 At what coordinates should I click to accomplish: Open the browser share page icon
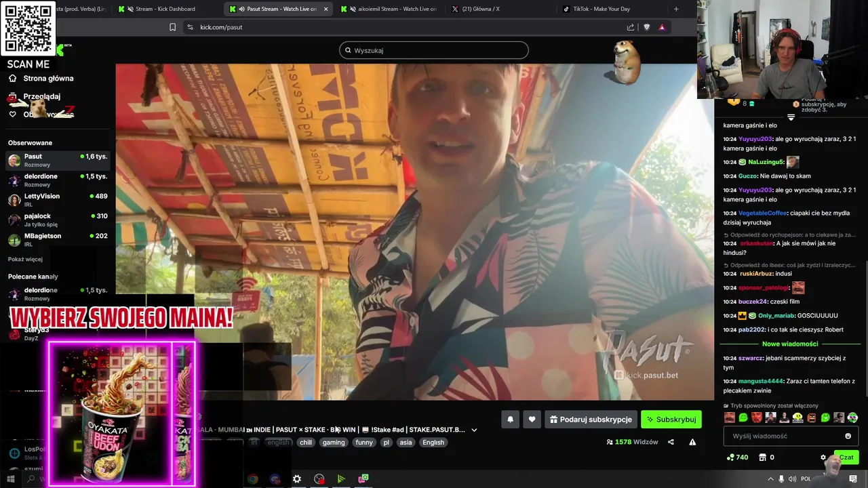(x=631, y=27)
